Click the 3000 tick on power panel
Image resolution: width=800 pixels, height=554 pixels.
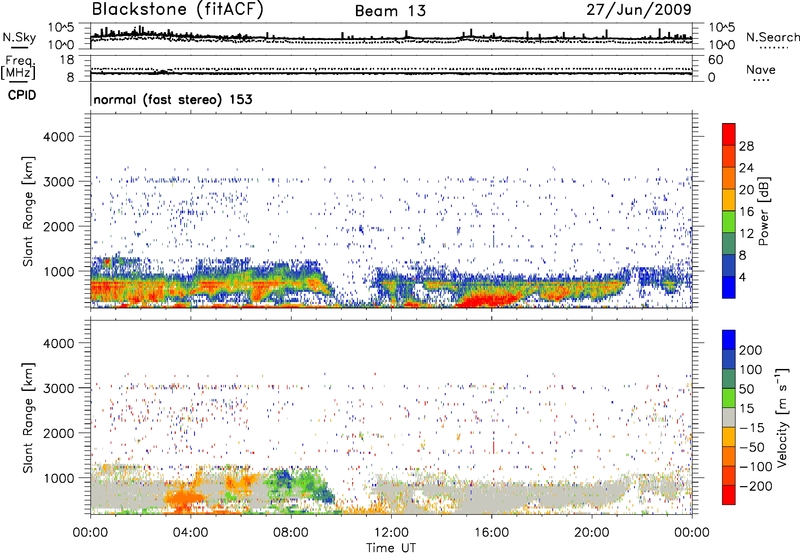point(58,182)
